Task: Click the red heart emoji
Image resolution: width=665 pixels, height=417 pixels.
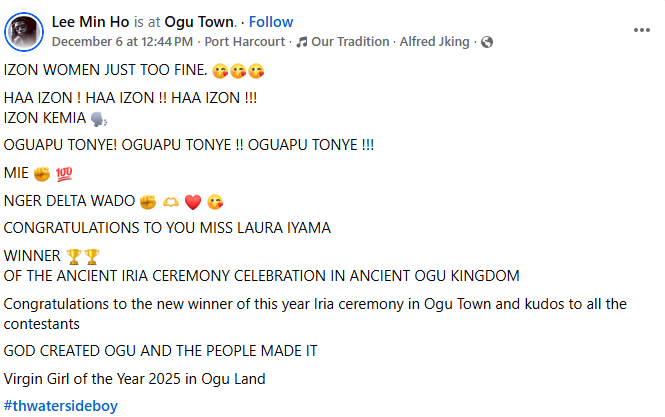Action: 194,200
